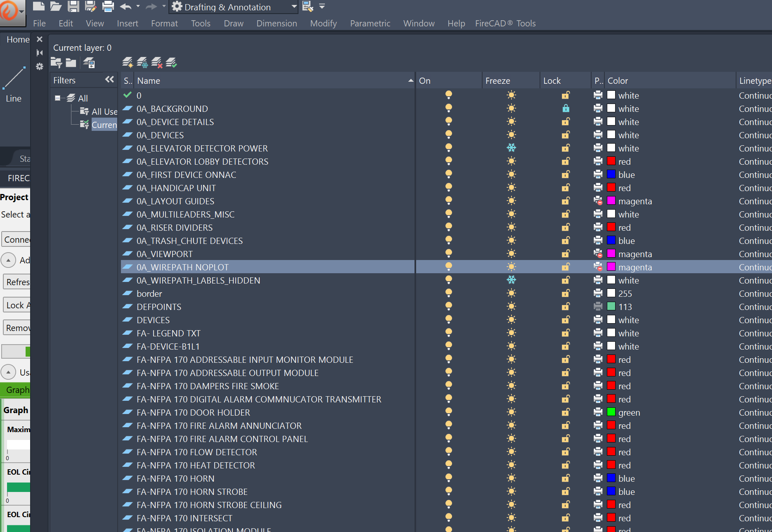
Task: Click the Set Current layer icon
Action: tap(171, 63)
